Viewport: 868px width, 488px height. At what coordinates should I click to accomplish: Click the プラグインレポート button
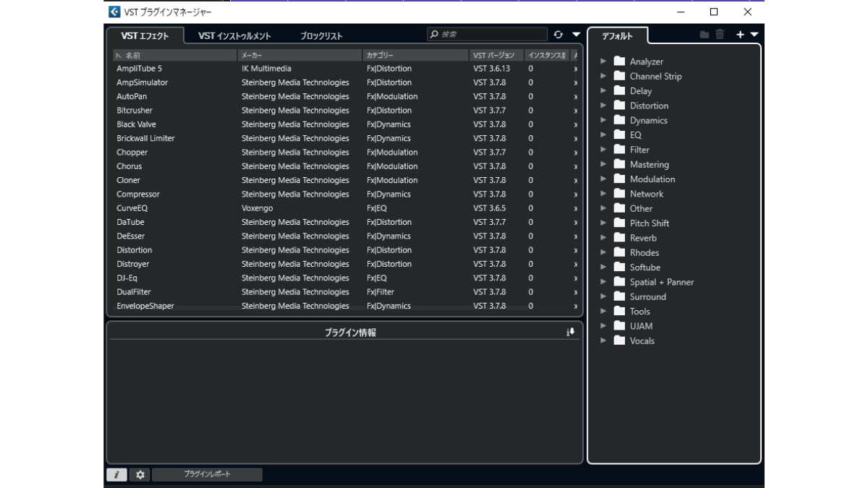point(207,474)
